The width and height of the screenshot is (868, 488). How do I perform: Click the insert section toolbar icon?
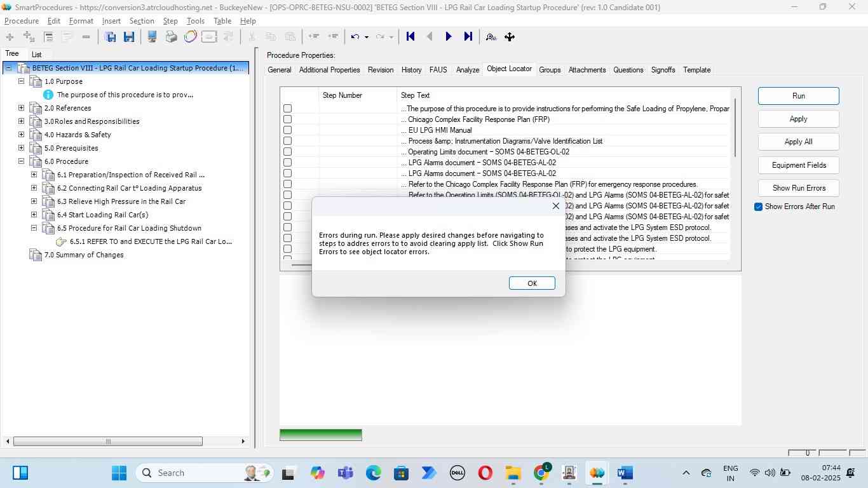point(48,37)
